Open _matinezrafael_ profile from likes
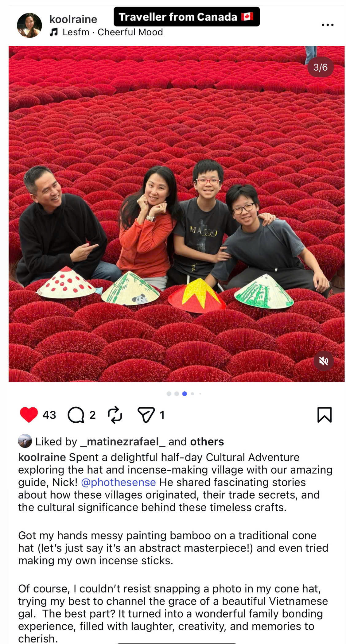Viewport: 346px width, 644px height. pyautogui.click(x=123, y=442)
